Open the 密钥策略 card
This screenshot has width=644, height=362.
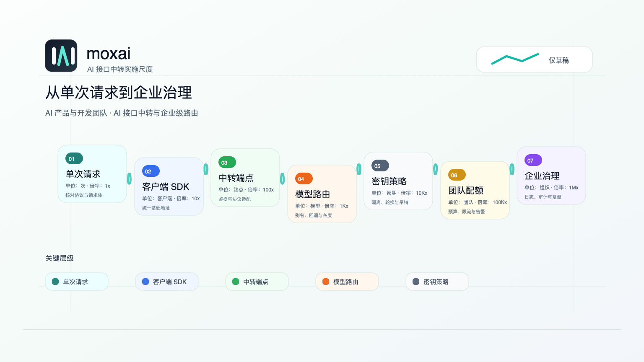[398, 181]
